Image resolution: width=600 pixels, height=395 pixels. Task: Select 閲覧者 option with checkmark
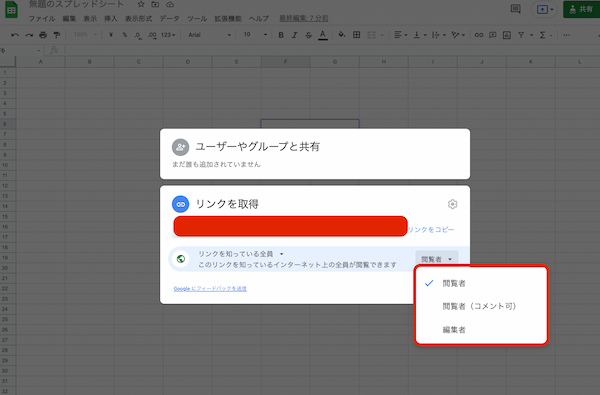(x=481, y=283)
